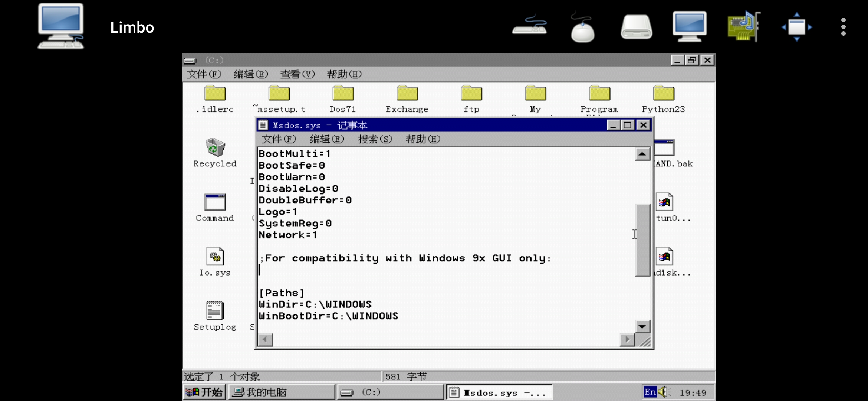Click Notepad horizontal scrollbar left arrow

point(265,339)
